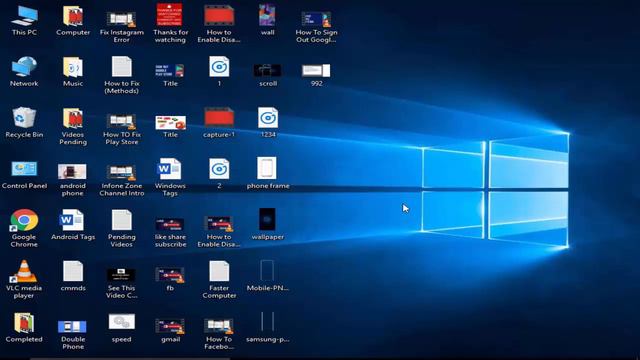
Task: Open the Windows Tags Word document
Action: pyautogui.click(x=170, y=177)
